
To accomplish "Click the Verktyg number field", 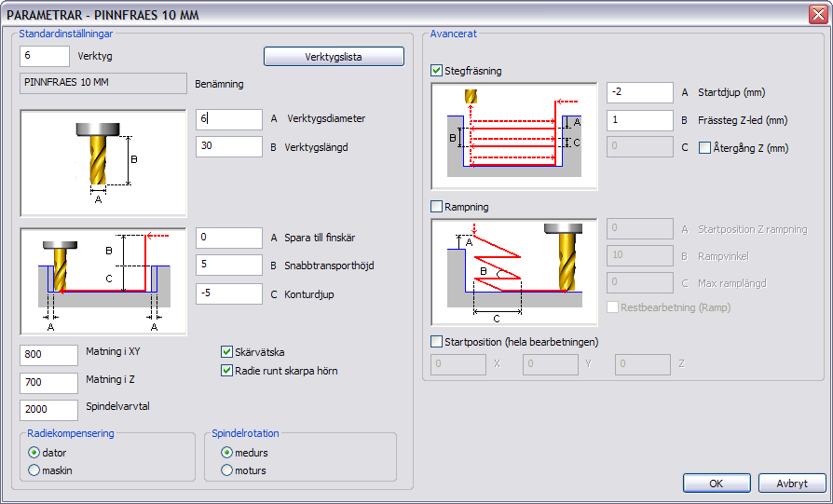I will (x=45, y=56).
